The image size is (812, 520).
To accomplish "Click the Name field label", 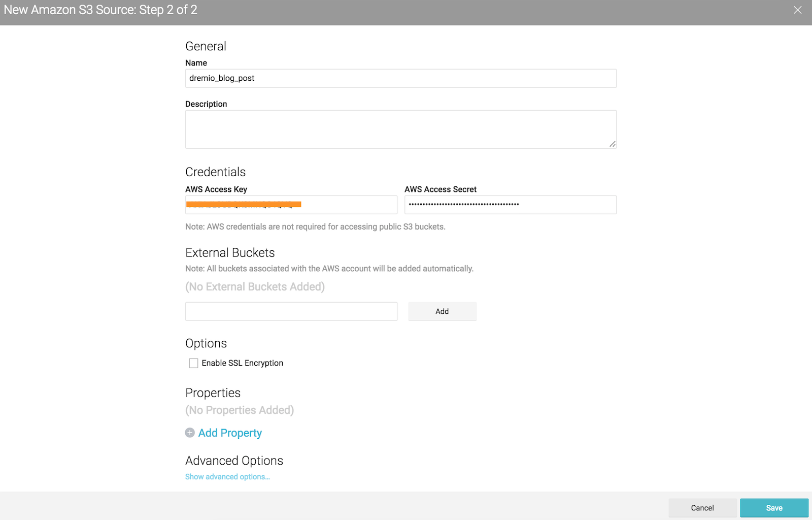I will (x=196, y=63).
